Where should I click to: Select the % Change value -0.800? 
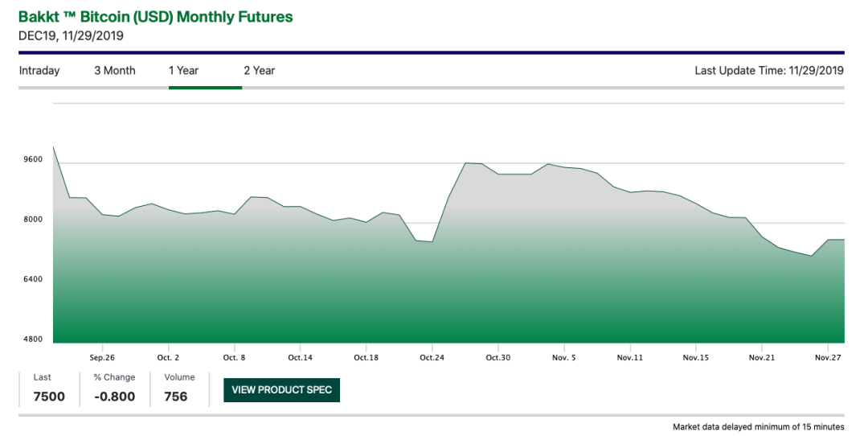(x=115, y=397)
